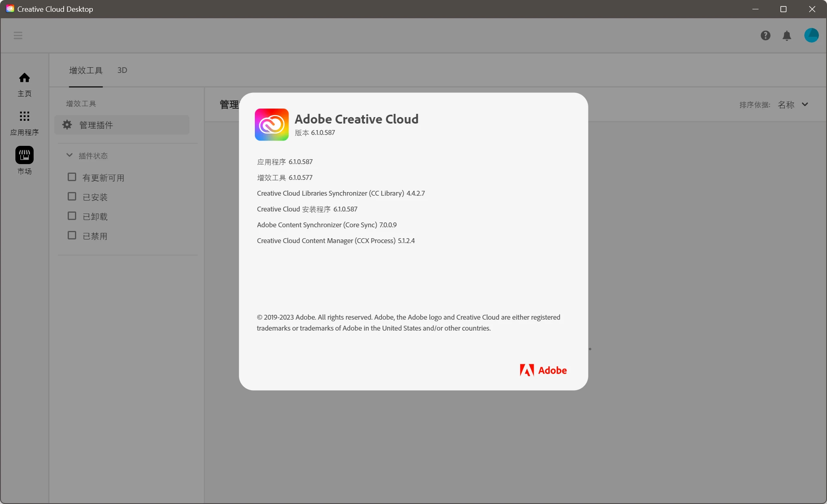The height and width of the screenshot is (504, 827).
Task: Check the 已禁用 filter checkbox
Action: coord(72,235)
